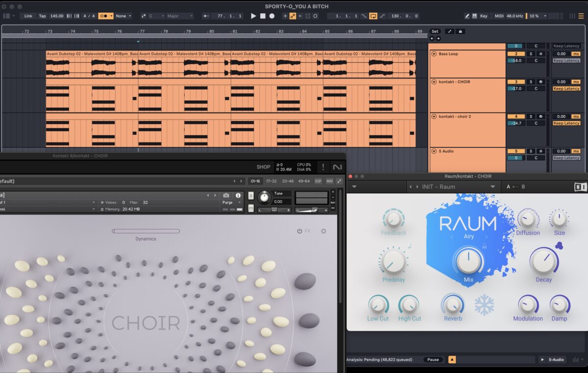
Task: Solo the kontakt - CHOIR track
Action: [531, 82]
